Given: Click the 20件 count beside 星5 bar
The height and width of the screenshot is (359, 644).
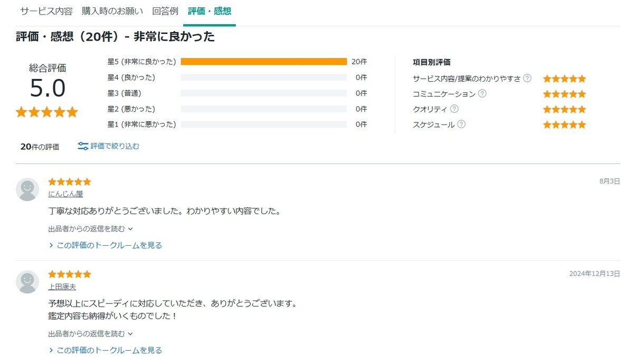Looking at the screenshot, I should pyautogui.click(x=359, y=62).
